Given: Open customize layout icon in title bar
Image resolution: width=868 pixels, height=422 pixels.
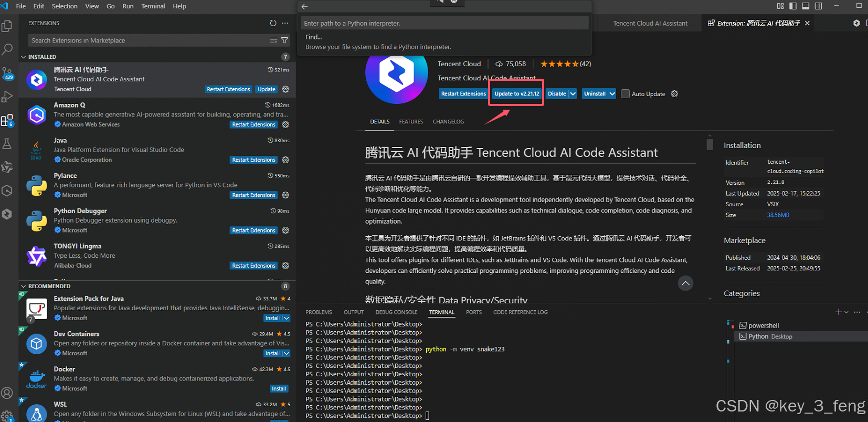Looking at the screenshot, I should click(780, 6).
